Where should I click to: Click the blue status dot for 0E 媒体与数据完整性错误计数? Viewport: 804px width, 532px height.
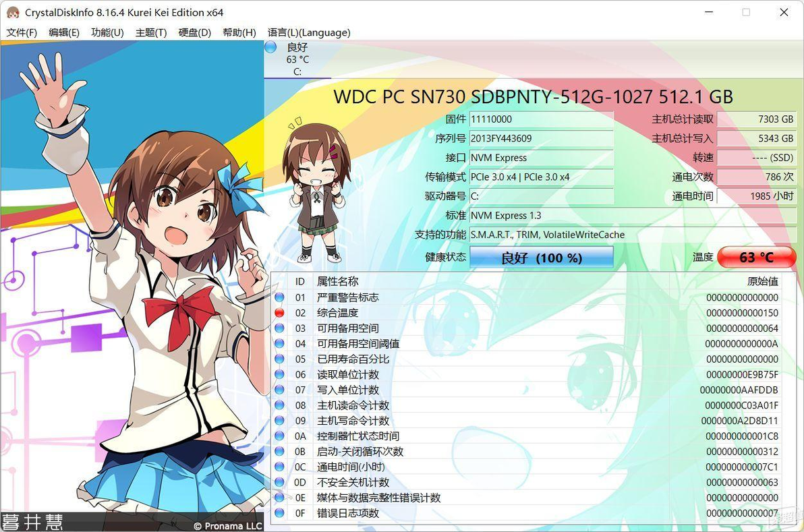279,497
